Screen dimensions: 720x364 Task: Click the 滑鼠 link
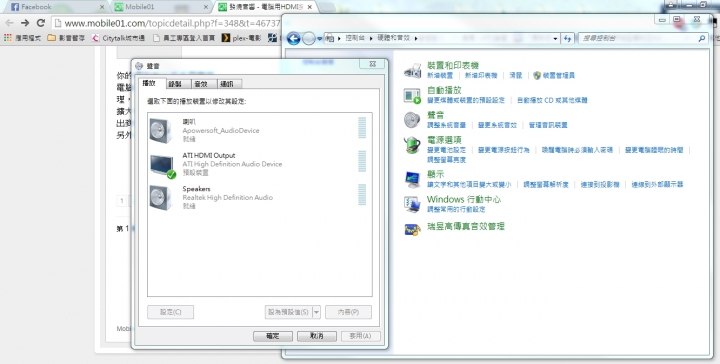point(516,75)
